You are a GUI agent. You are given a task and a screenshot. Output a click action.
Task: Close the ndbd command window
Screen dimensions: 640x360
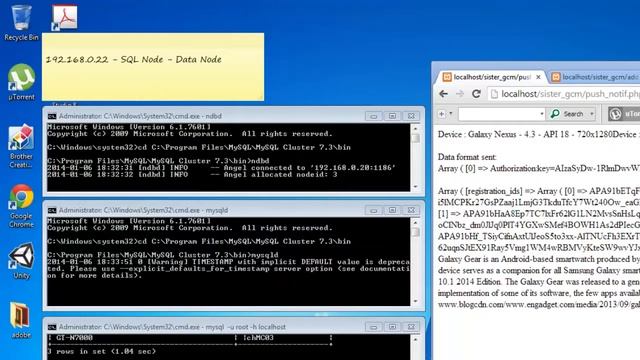tap(411, 116)
